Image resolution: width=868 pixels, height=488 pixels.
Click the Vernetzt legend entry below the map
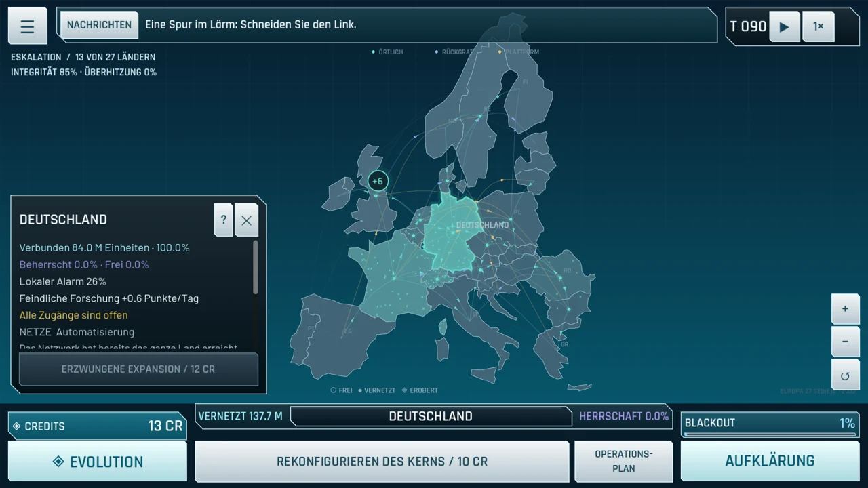click(377, 390)
